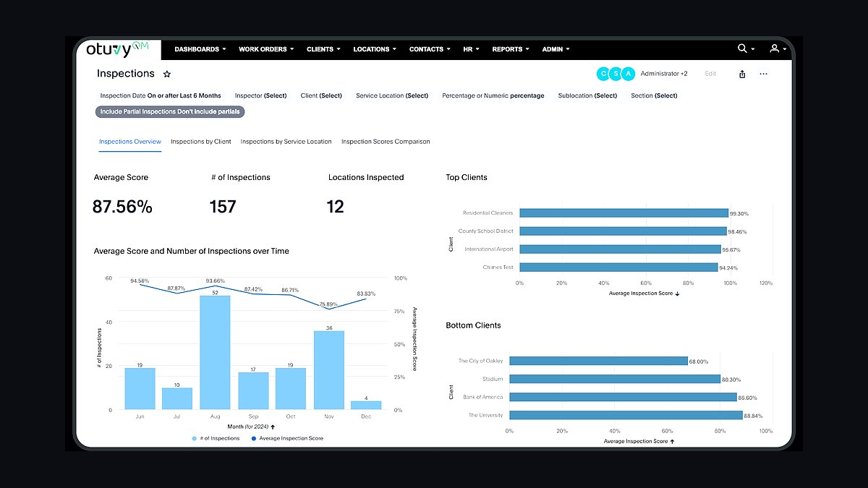Click the Jun bar showing 19 inspections
The height and width of the screenshot is (488, 868).
(140, 389)
